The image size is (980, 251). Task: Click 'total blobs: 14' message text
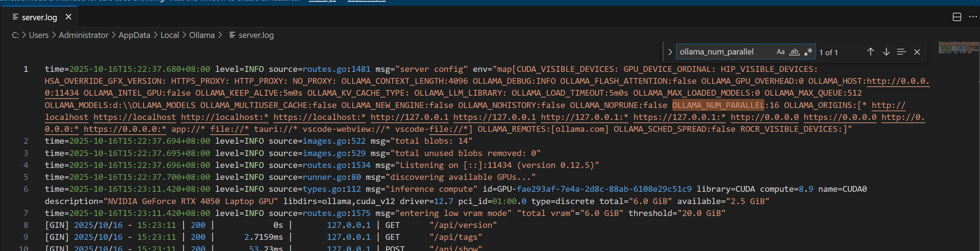click(x=434, y=141)
